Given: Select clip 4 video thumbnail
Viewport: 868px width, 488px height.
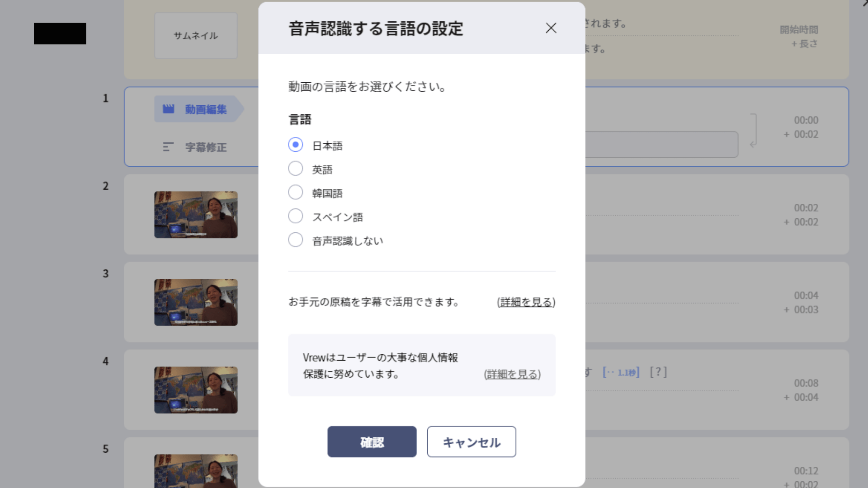Looking at the screenshot, I should tap(196, 390).
